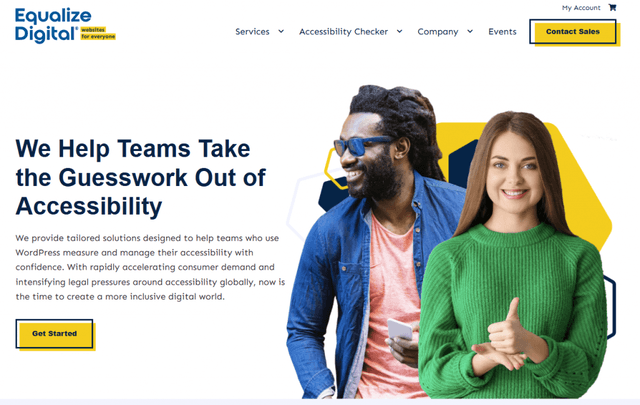This screenshot has width=640, height=405.
Task: Click the Equalize Digital logo
Action: (x=65, y=25)
